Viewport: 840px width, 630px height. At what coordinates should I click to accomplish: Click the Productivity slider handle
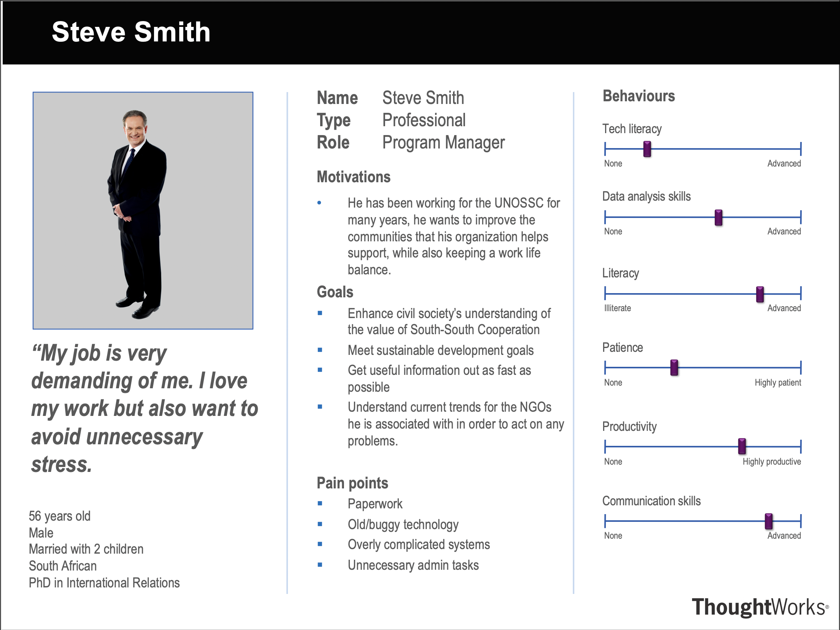(742, 446)
